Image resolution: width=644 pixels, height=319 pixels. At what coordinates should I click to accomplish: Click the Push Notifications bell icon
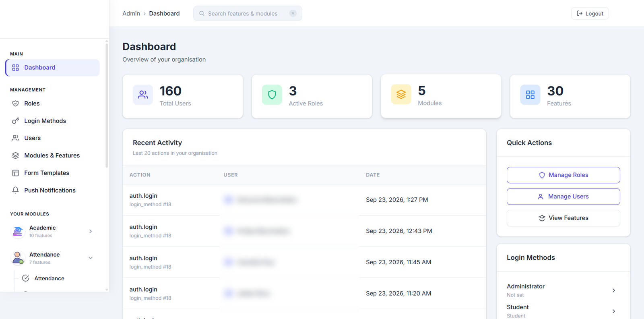tap(16, 190)
